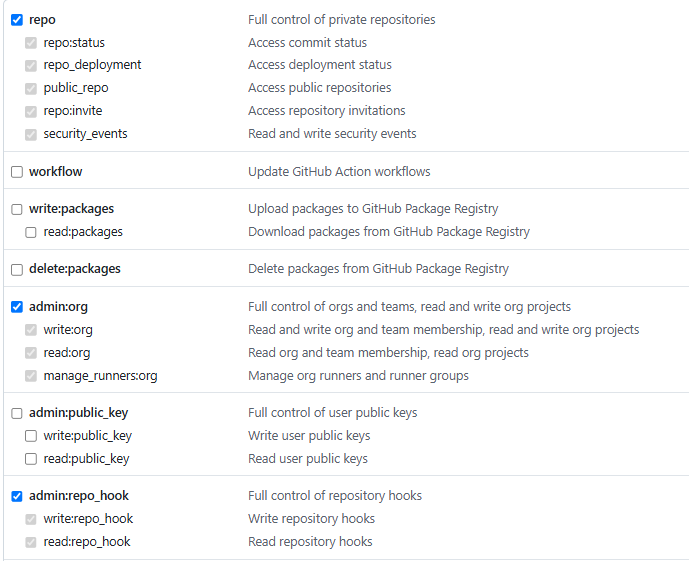
Task: Click the read:org scope checkbox
Action: [31, 353]
